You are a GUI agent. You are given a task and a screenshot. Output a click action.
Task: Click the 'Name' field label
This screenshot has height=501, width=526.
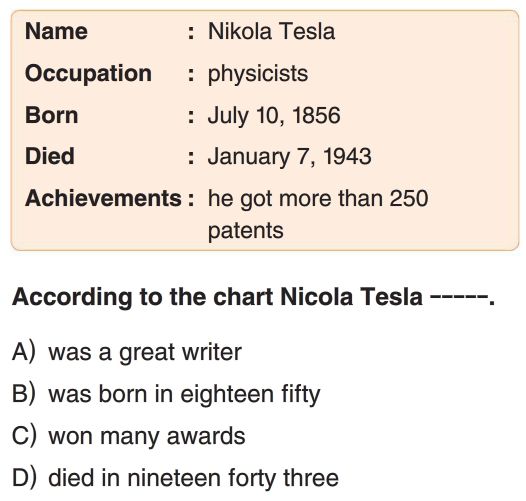(x=56, y=31)
